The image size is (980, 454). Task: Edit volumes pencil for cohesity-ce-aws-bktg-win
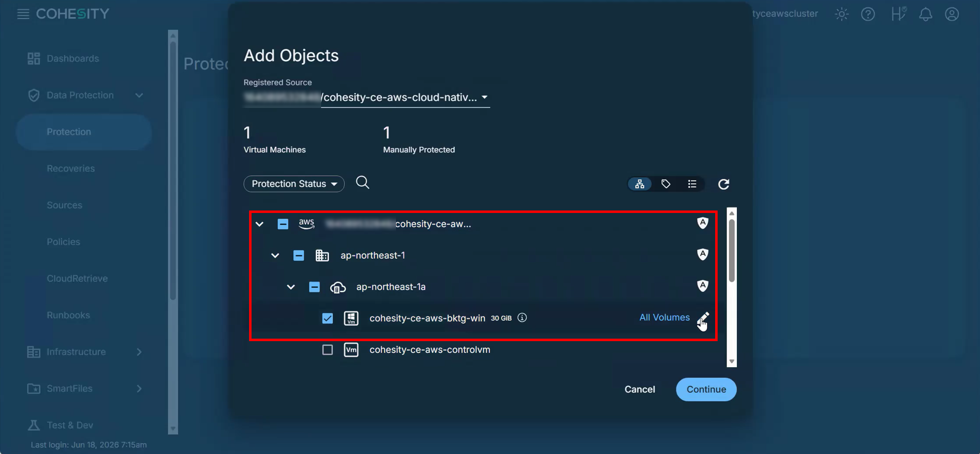704,318
